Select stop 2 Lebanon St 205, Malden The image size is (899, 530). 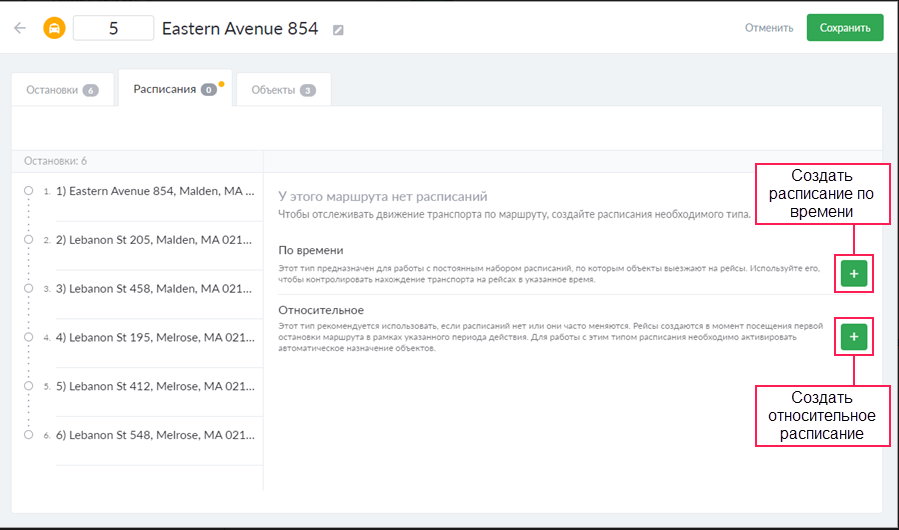click(x=149, y=240)
